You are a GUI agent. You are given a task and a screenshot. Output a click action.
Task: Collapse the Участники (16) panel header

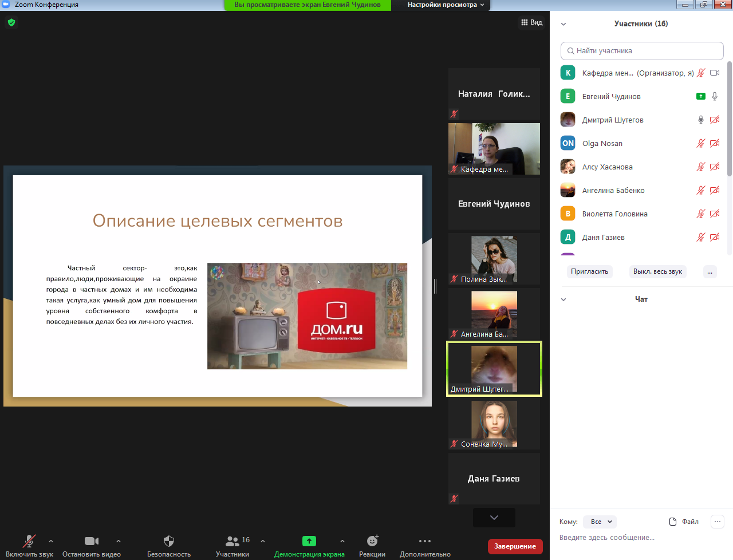click(x=563, y=24)
